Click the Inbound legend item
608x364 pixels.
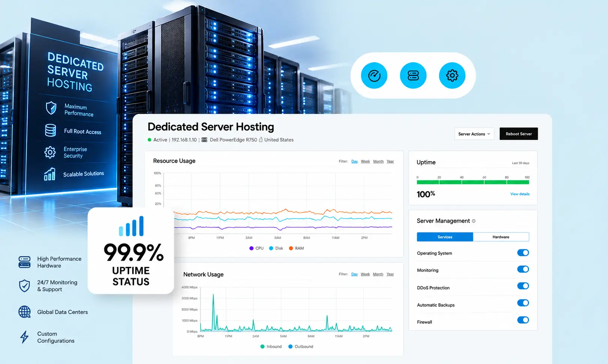coord(271,346)
